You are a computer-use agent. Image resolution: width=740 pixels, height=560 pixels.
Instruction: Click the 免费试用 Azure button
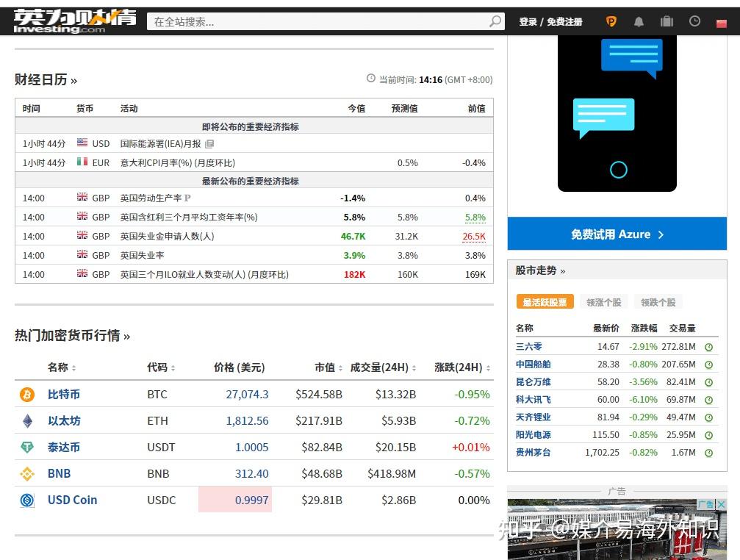pyautogui.click(x=617, y=233)
